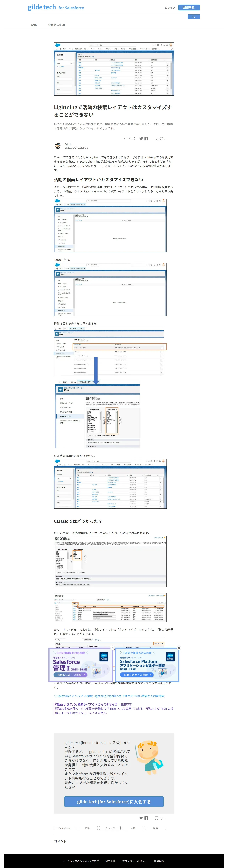Click the Admin author avatar
This screenshot has height=868, width=228.
(x=58, y=146)
